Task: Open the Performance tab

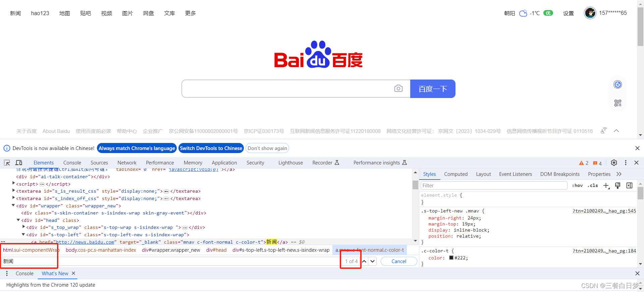Action: click(x=160, y=163)
